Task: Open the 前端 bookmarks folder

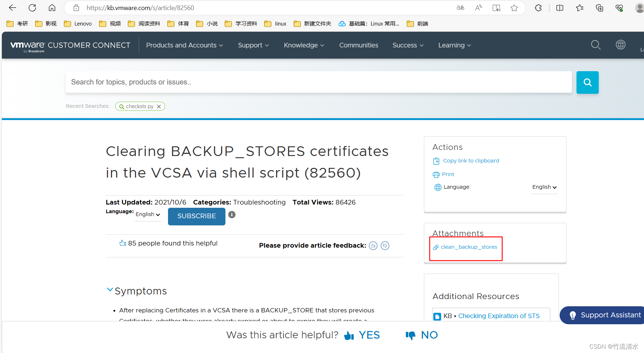Action: click(417, 24)
